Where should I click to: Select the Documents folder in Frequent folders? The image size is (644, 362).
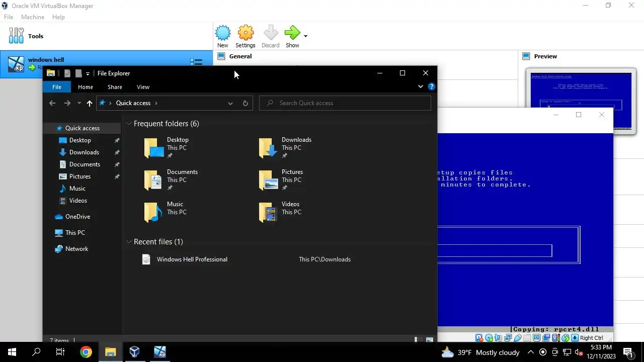[x=171, y=180]
